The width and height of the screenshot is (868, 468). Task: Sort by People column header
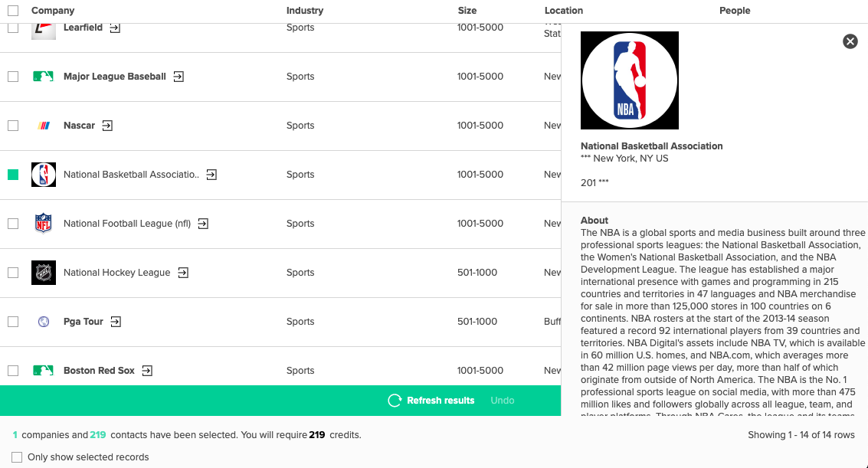[x=735, y=11]
